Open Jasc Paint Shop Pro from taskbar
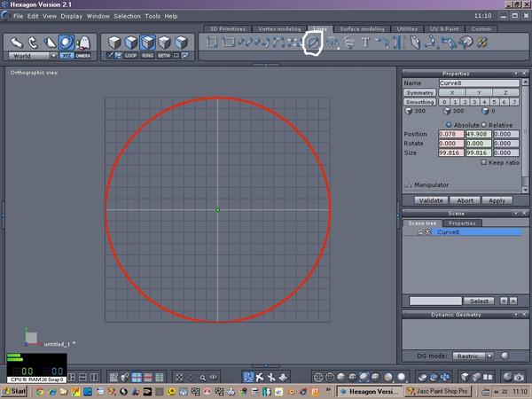 tap(438, 391)
